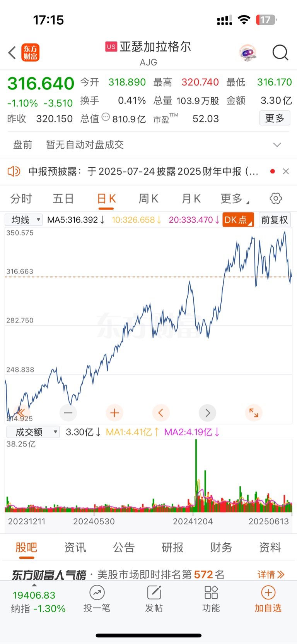The image size is (297, 644).
Task: Select the 日K chart tab
Action: [x=106, y=199]
